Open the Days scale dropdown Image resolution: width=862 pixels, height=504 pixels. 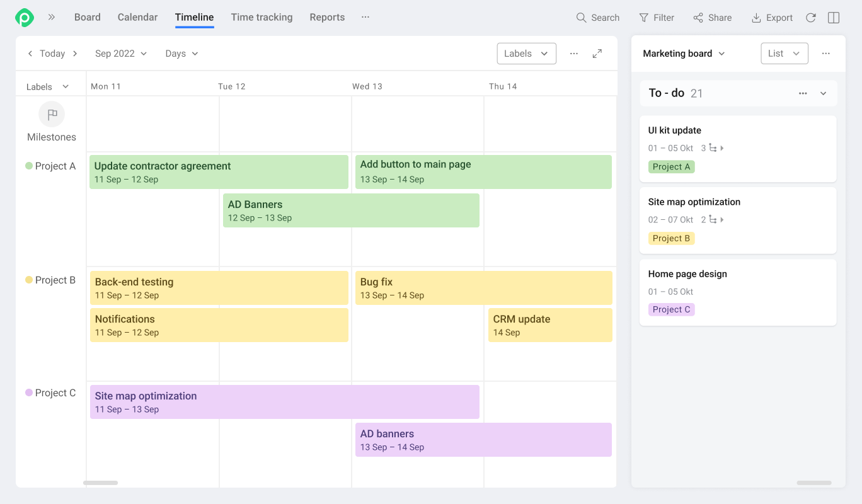181,54
